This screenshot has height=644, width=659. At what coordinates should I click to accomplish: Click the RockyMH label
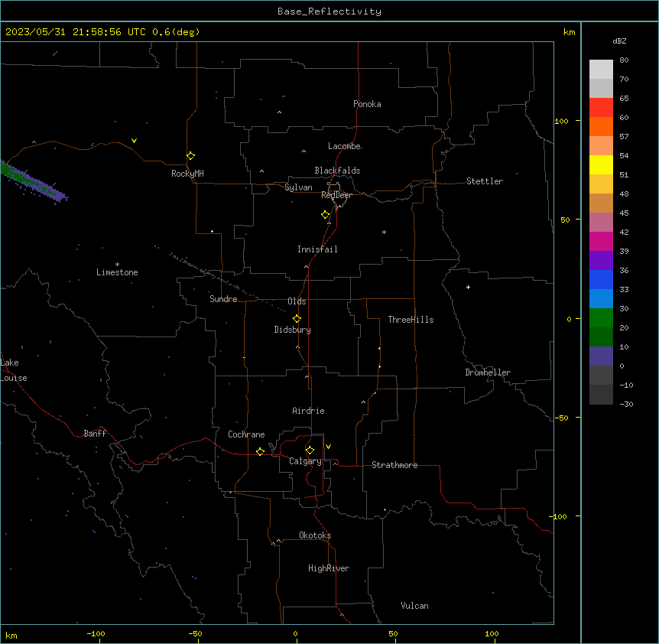coord(187,174)
